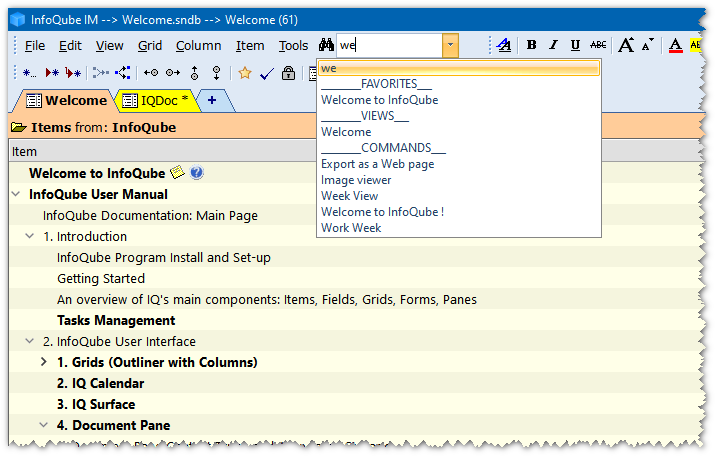The image size is (721, 462).
Task: Click the InfoQube cube icon in title bar
Action: (x=17, y=20)
